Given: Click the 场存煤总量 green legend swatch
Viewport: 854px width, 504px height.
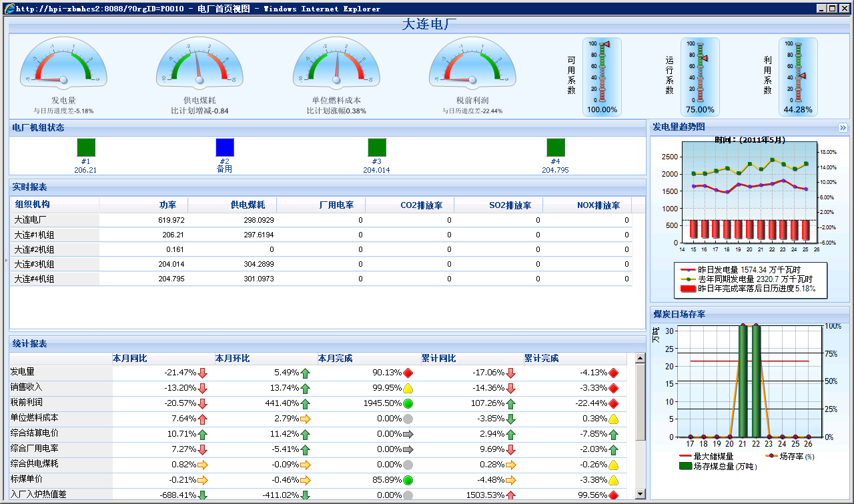Looking at the screenshot, I should (x=685, y=467).
